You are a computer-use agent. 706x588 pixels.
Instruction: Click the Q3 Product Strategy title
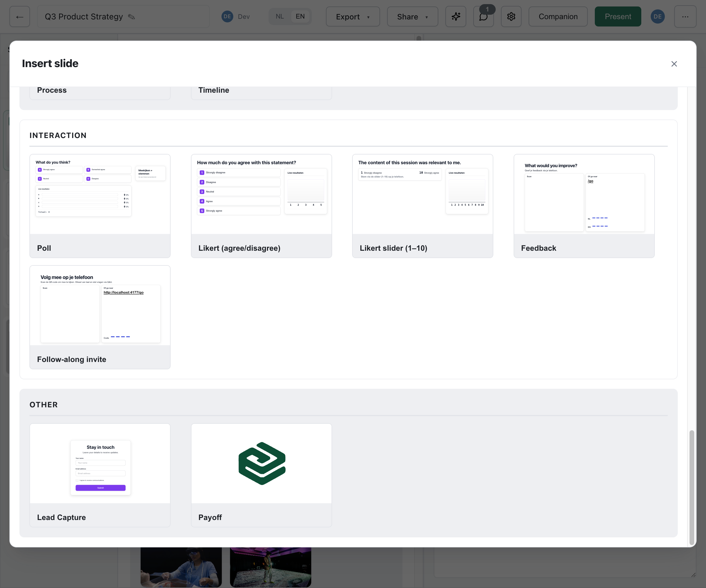pyautogui.click(x=84, y=16)
